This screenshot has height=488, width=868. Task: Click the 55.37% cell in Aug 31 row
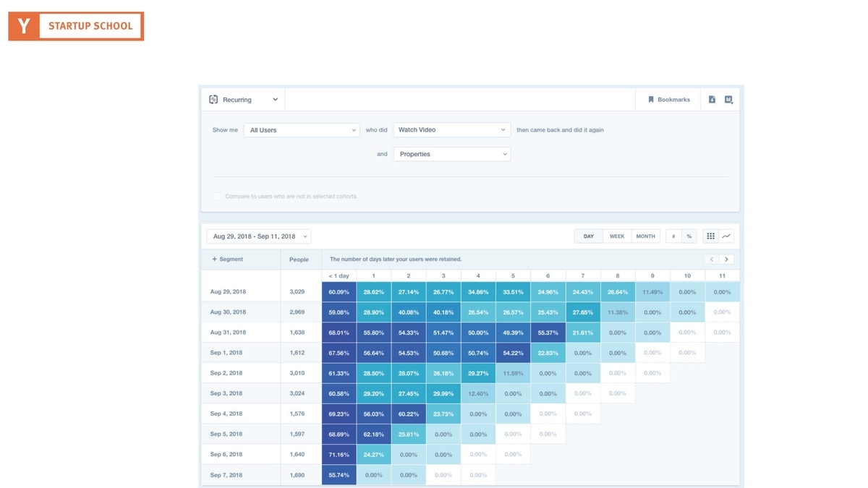click(548, 333)
